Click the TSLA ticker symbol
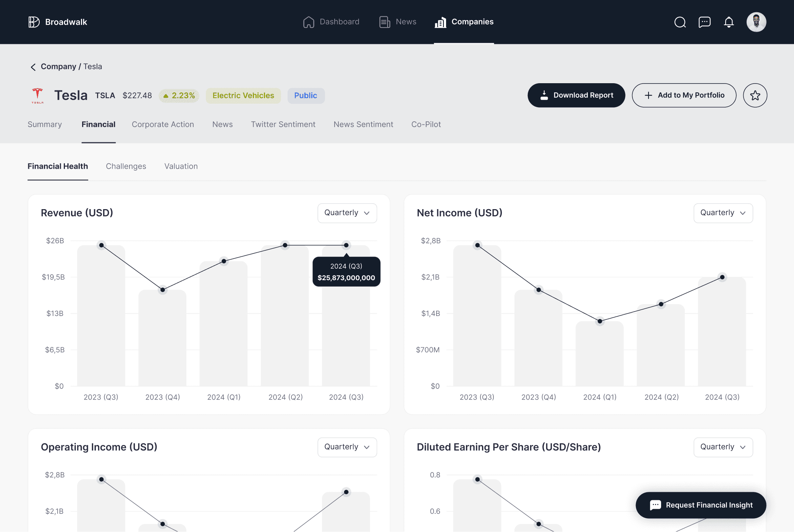The width and height of the screenshot is (794, 532). click(105, 95)
